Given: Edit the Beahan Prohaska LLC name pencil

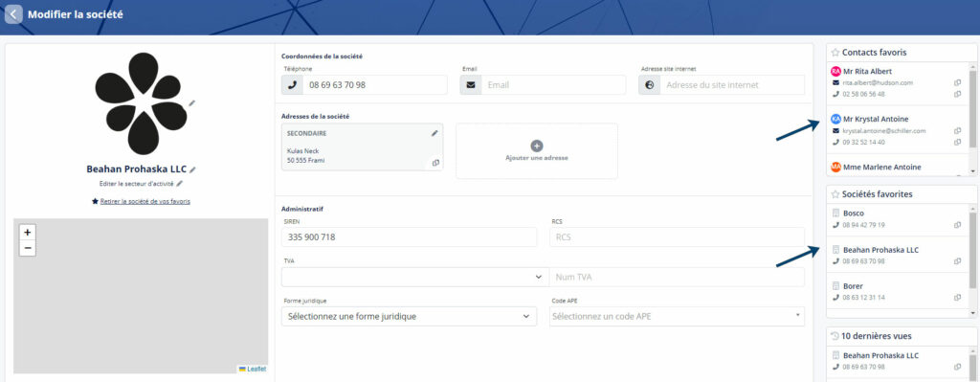Looking at the screenshot, I should pos(193,169).
